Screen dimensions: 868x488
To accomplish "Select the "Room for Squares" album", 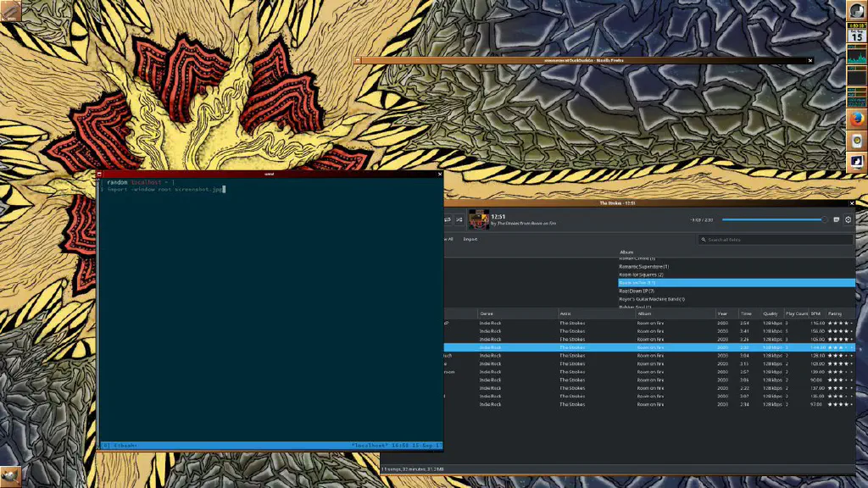I will (x=641, y=274).
